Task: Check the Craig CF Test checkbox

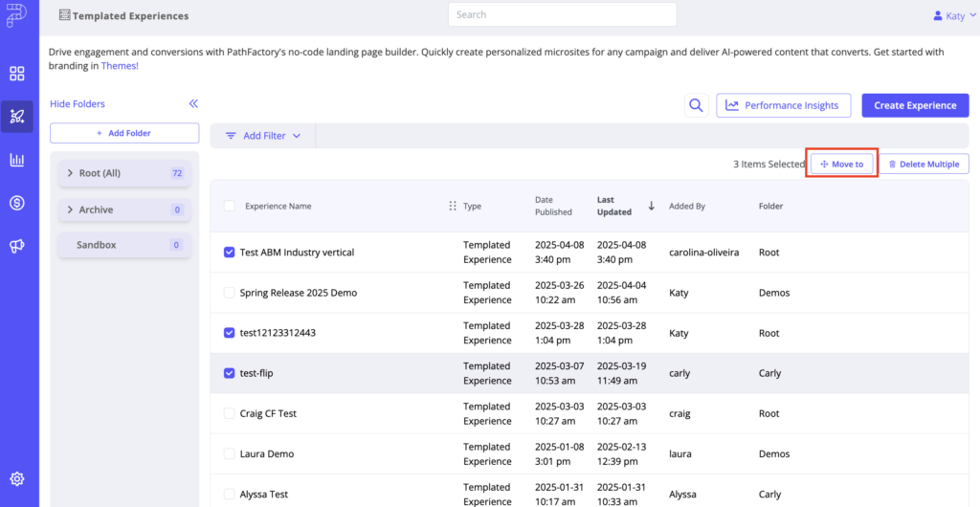Action: coord(230,413)
